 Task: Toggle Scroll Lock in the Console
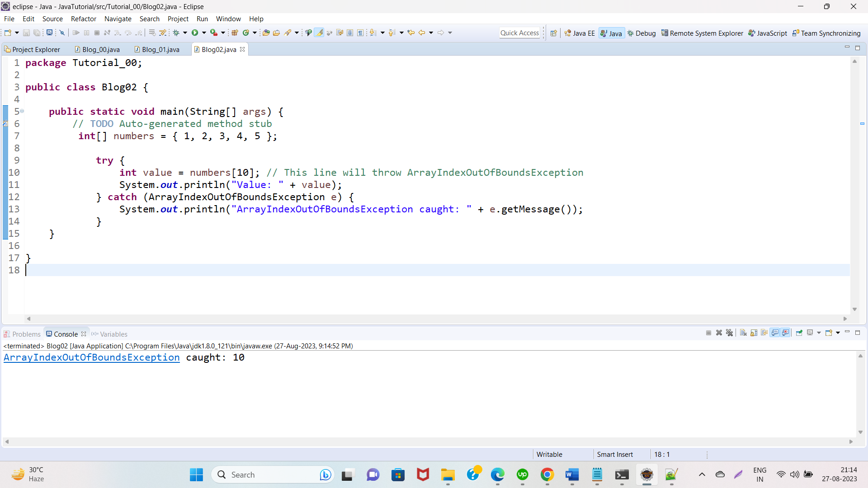(x=754, y=333)
